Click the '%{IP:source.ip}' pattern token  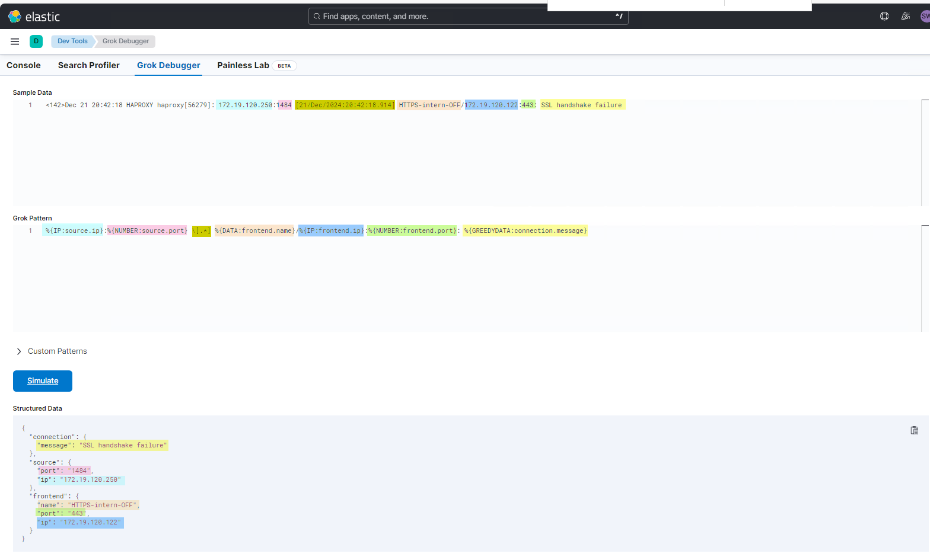pos(74,231)
